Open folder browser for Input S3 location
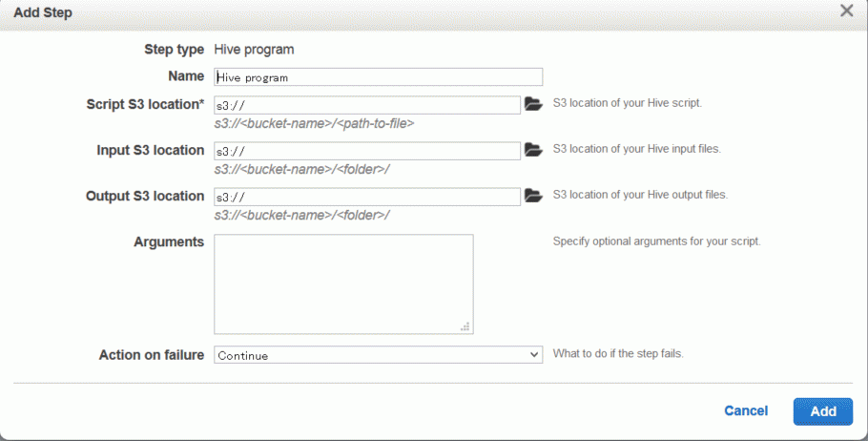The image size is (868, 441). (x=533, y=150)
